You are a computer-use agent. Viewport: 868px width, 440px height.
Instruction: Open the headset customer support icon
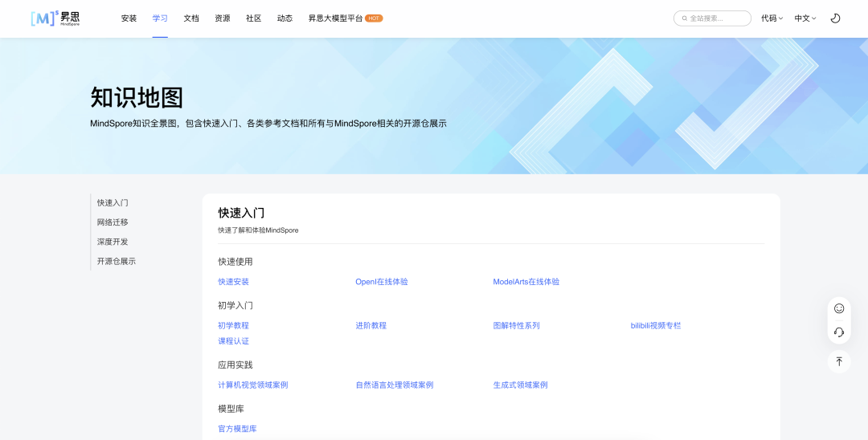[838, 332]
